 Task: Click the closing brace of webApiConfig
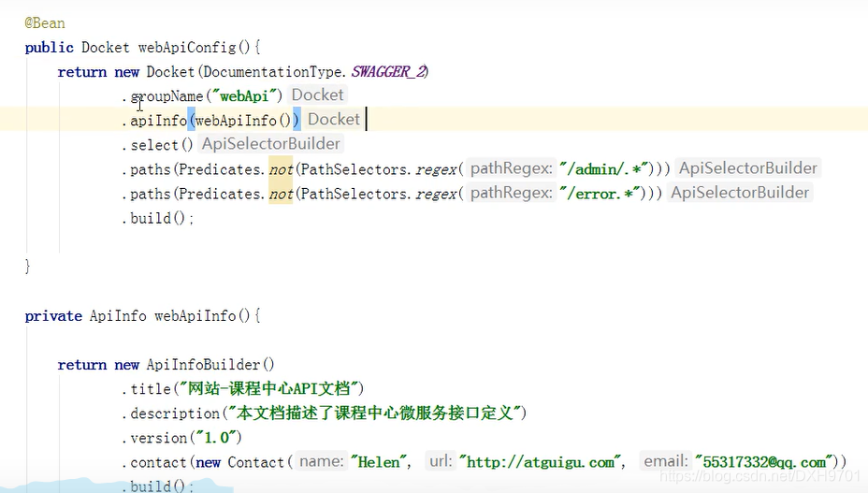[28, 267]
